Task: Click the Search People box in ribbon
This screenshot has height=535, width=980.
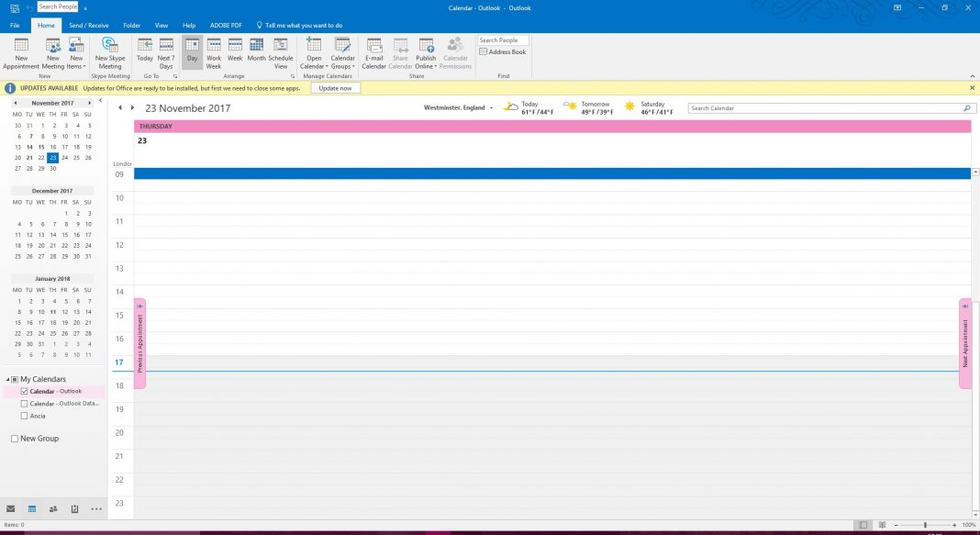Action: click(503, 40)
